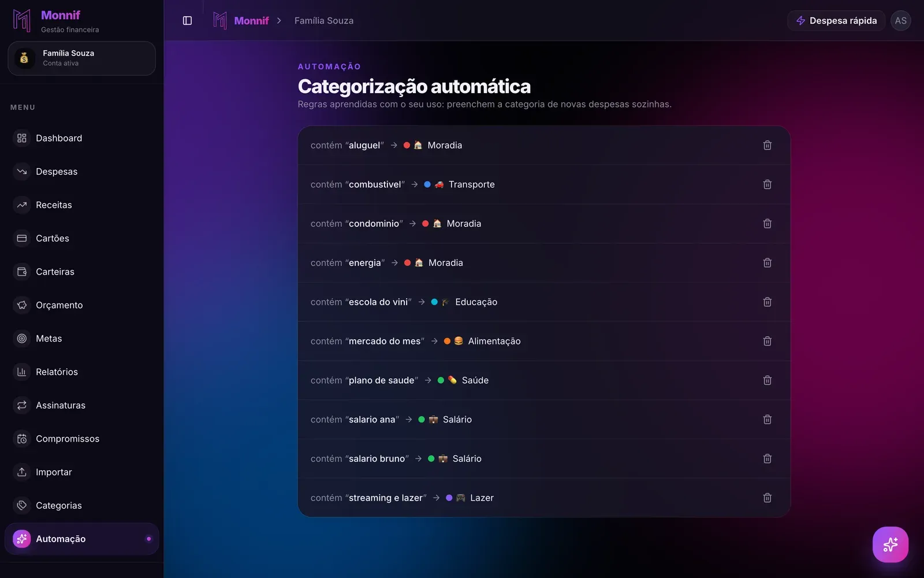Open the Família Souza account switcher
The width and height of the screenshot is (924, 578).
tap(81, 58)
